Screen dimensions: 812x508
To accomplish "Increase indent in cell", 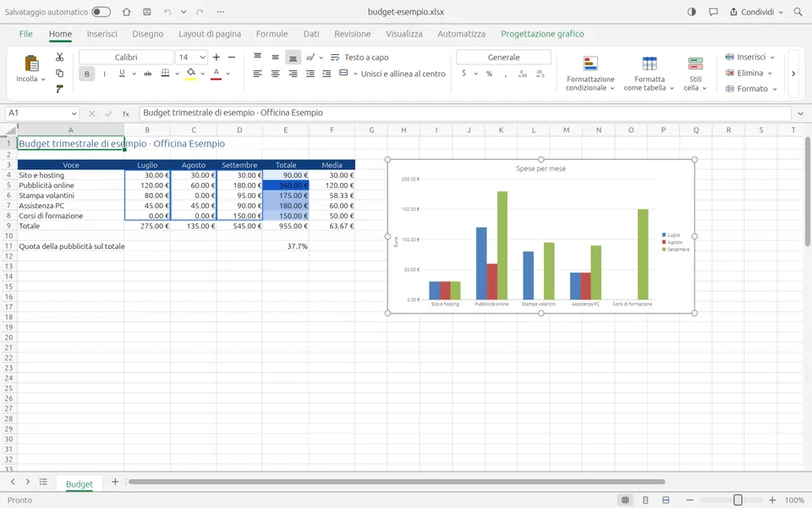I will [326, 74].
